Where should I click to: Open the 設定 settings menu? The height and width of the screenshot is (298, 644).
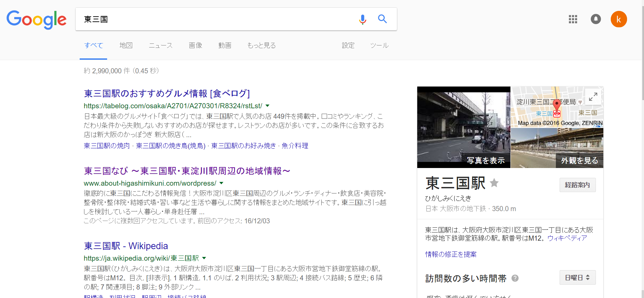coord(348,45)
